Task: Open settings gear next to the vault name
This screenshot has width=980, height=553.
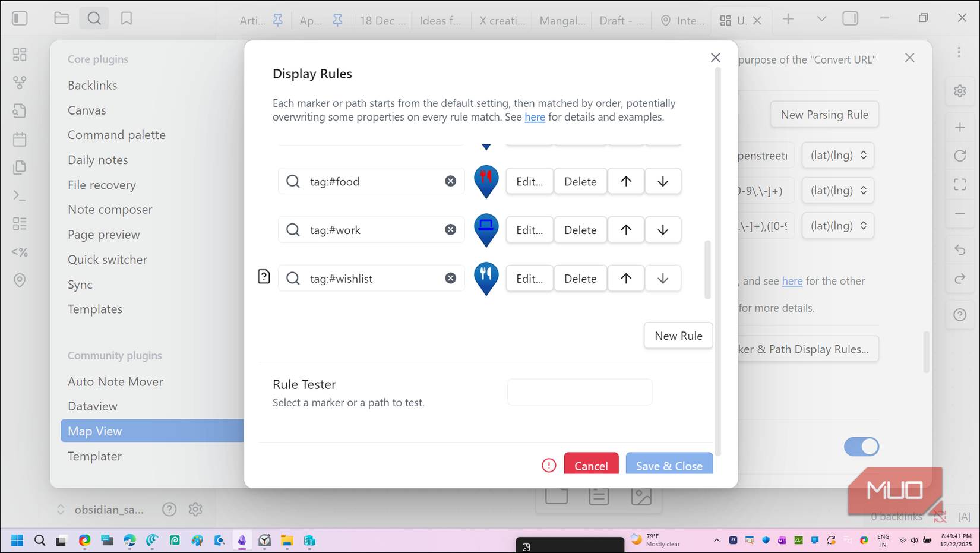Action: [195, 509]
